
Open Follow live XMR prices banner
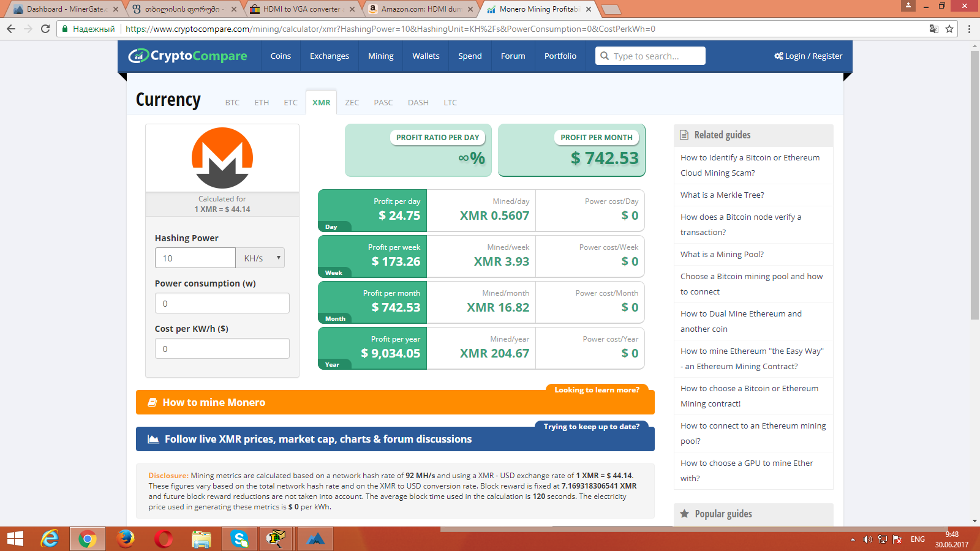coord(395,439)
